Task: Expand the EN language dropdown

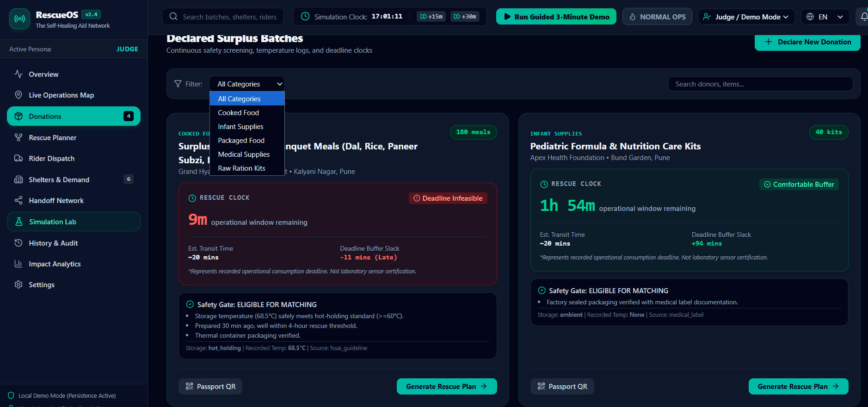Action: [x=825, y=17]
